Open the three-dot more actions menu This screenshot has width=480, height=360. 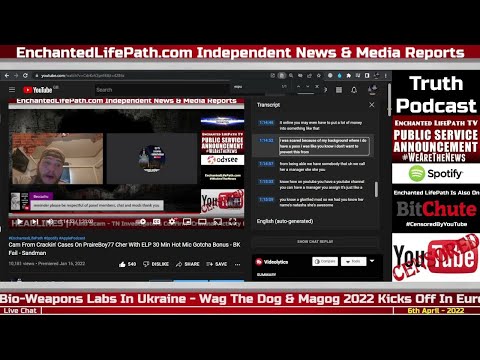pyautogui.click(x=237, y=264)
